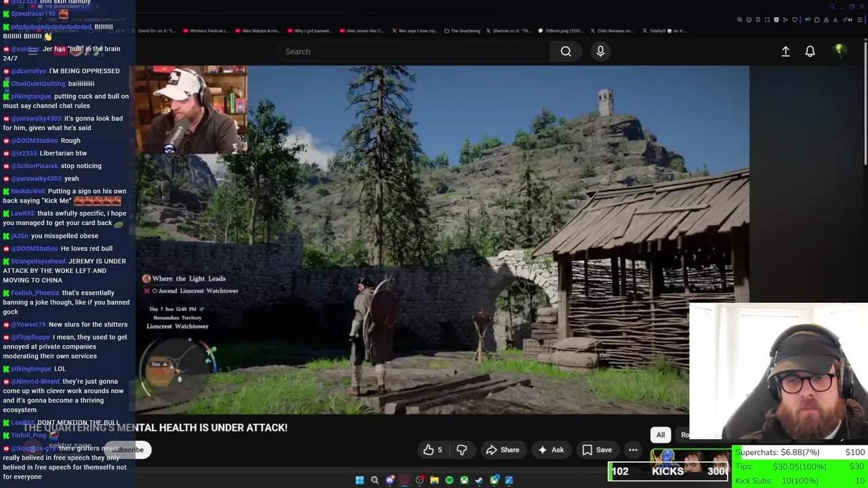
Task: Start voice search with the microphone icon
Action: [600, 52]
